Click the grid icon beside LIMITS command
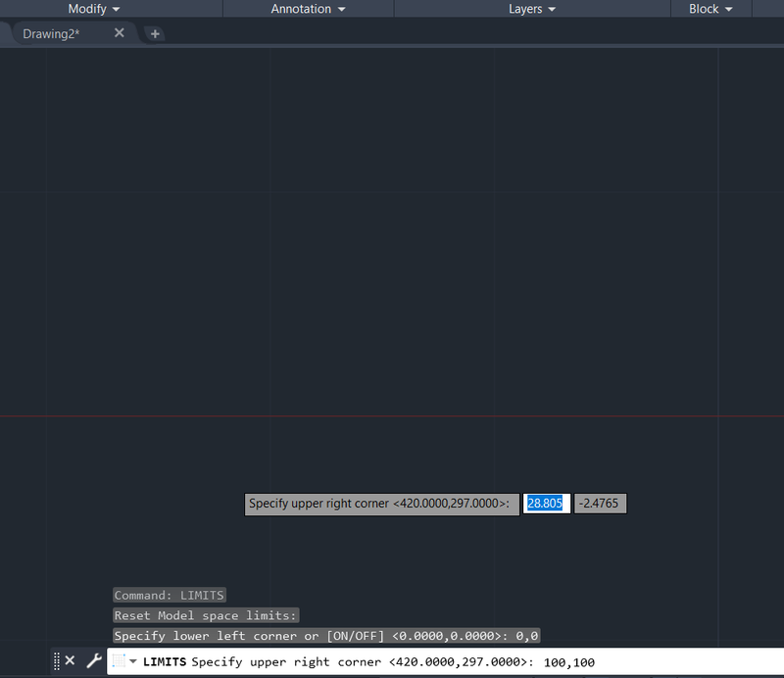This screenshot has width=784, height=678. click(118, 661)
